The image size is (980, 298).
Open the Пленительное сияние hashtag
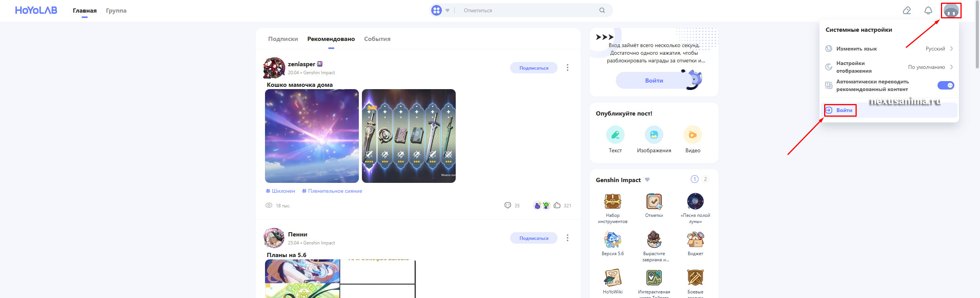click(x=332, y=191)
